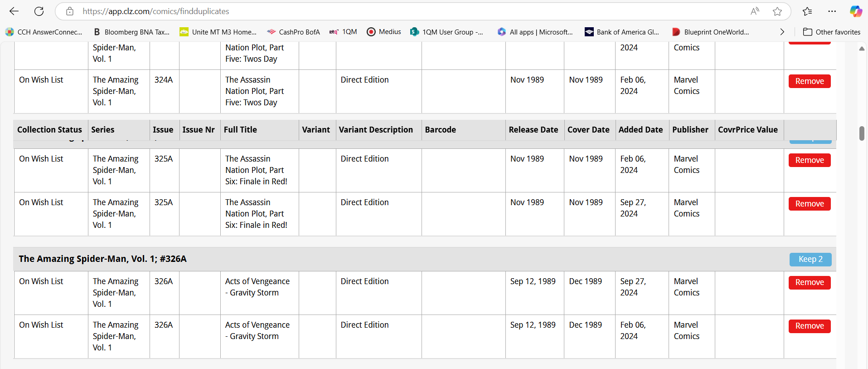Open CashPro BofA bookmark
The width and height of the screenshot is (868, 369).
click(x=293, y=32)
